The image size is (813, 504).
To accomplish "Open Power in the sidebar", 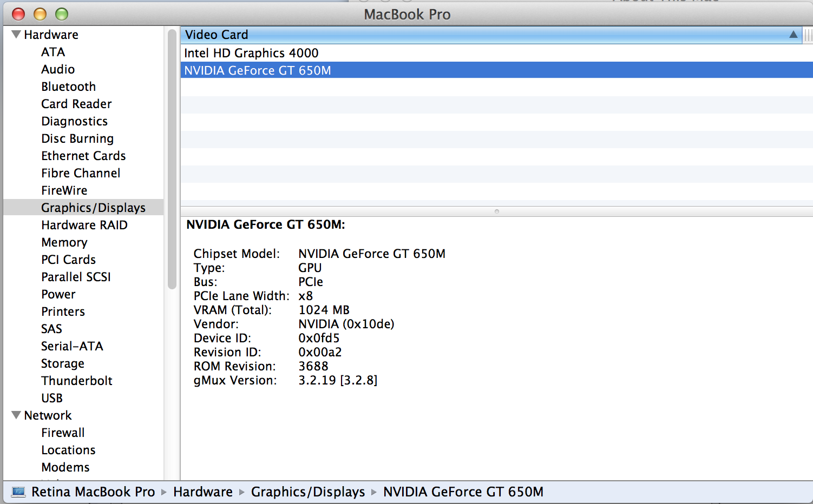I will point(58,294).
